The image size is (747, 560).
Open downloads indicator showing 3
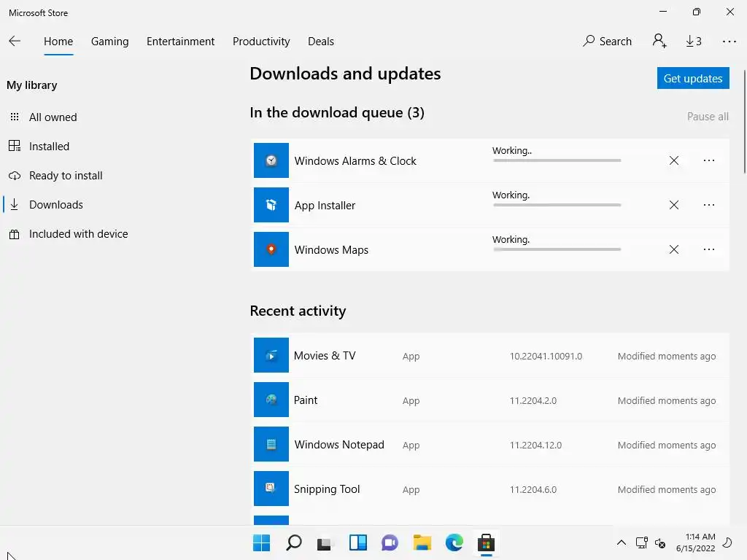tap(694, 42)
